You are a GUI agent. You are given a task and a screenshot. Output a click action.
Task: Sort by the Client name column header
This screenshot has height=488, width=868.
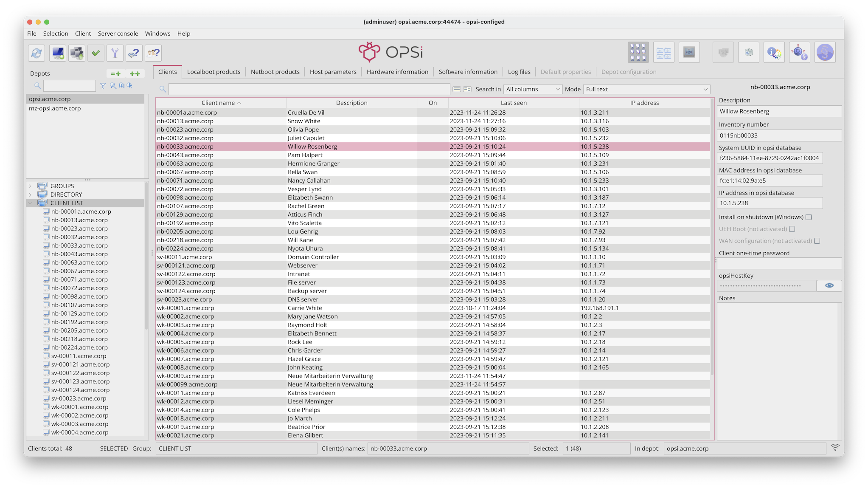221,103
